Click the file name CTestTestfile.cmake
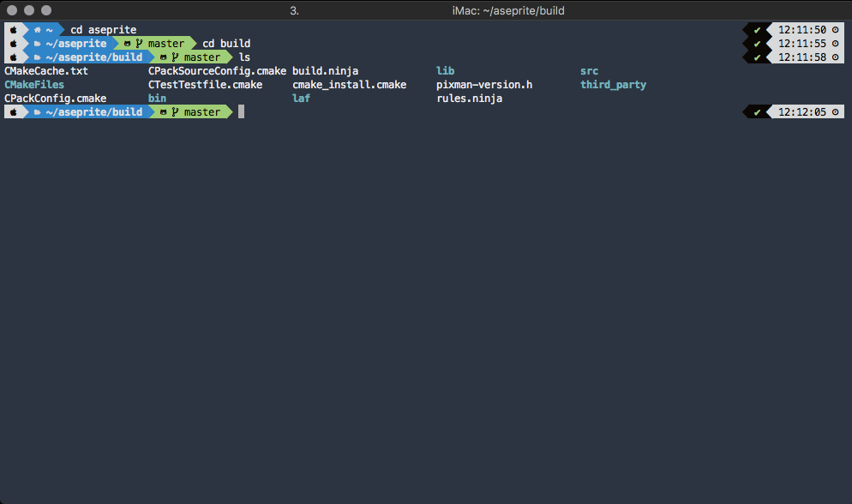This screenshot has height=504, width=852. coord(206,85)
